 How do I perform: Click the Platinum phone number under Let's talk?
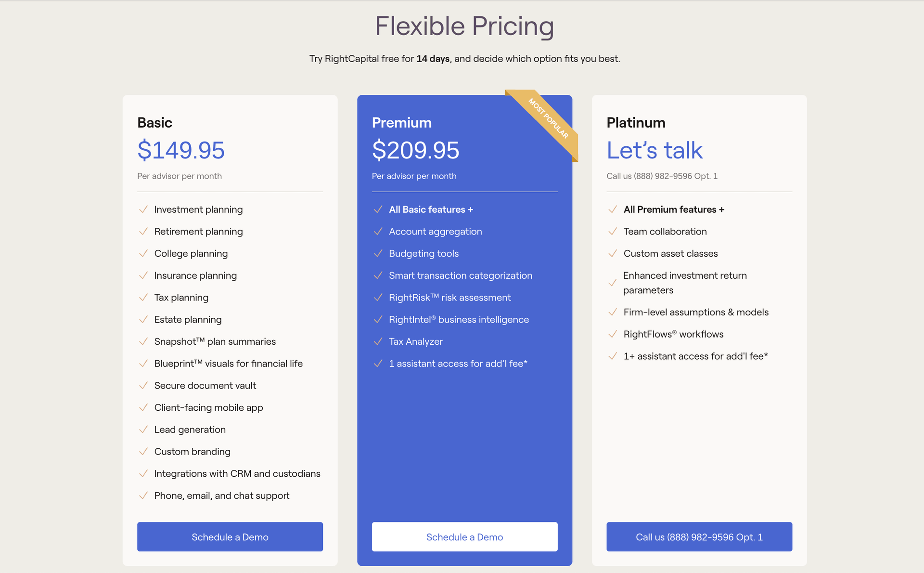coord(662,176)
